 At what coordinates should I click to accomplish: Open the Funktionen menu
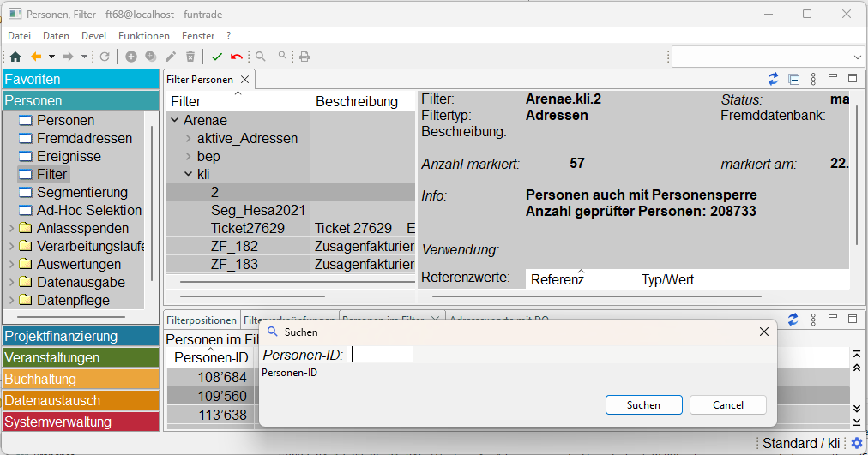(144, 36)
